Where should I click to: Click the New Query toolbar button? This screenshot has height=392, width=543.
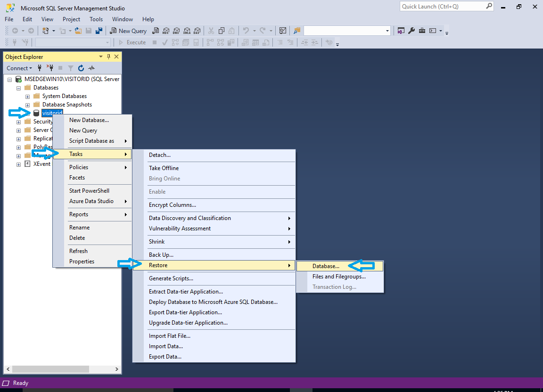(x=128, y=31)
